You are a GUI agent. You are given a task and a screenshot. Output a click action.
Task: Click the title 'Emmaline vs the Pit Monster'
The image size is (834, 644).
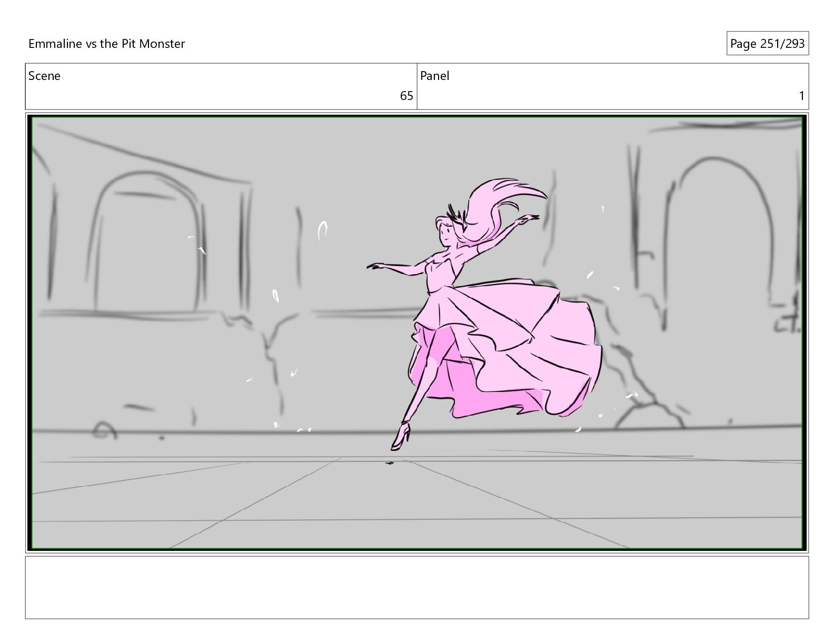click(x=106, y=44)
